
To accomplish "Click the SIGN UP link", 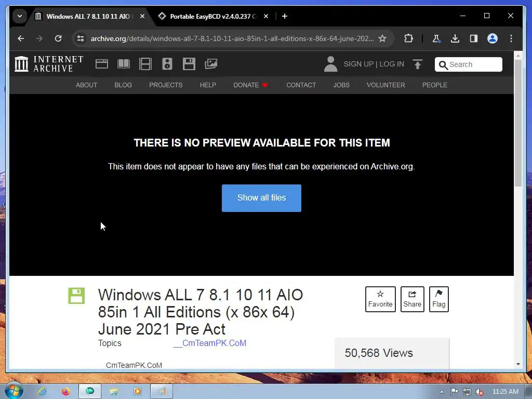I will tap(358, 64).
